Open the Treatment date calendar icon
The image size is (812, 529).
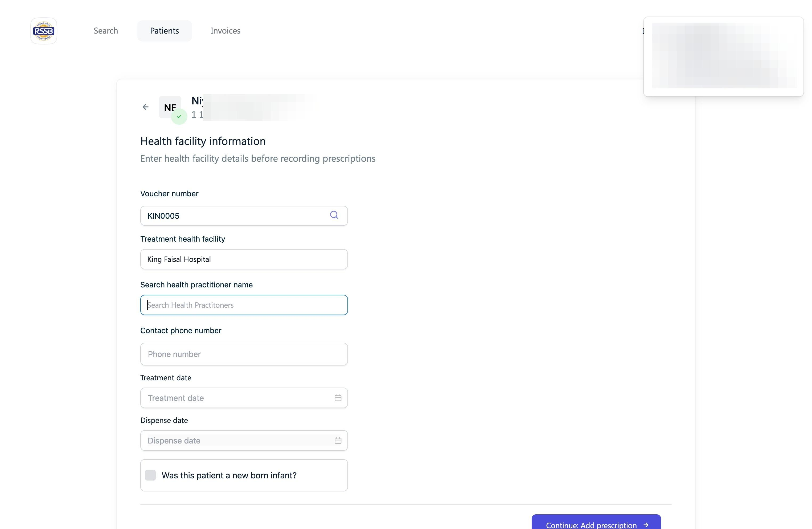(338, 398)
